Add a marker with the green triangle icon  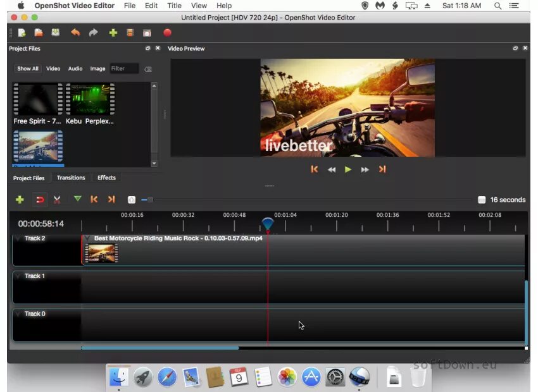[77, 199]
